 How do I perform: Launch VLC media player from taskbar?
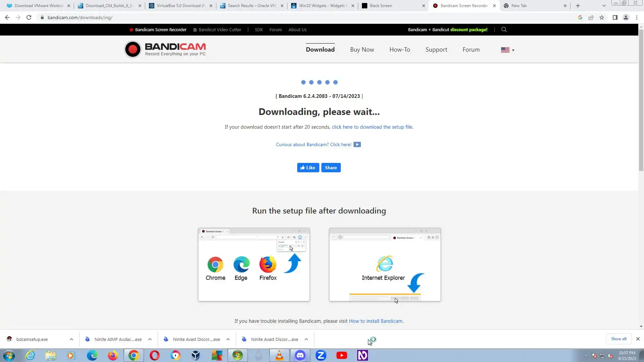[x=279, y=355]
